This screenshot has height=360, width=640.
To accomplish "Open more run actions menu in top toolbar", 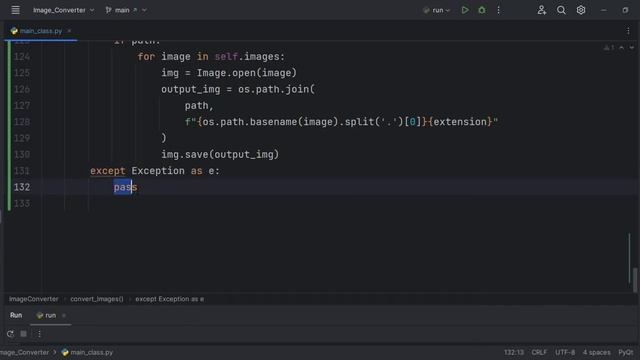I will click(x=498, y=10).
